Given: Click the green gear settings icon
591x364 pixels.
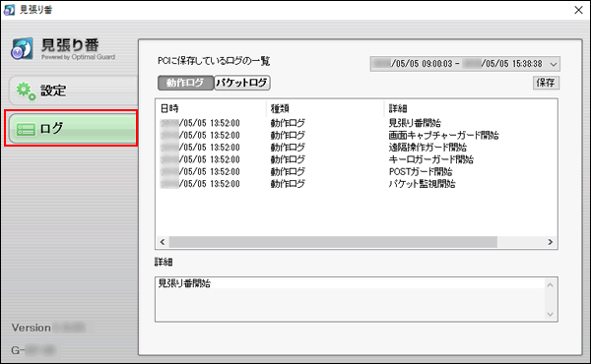Looking at the screenshot, I should (x=26, y=91).
